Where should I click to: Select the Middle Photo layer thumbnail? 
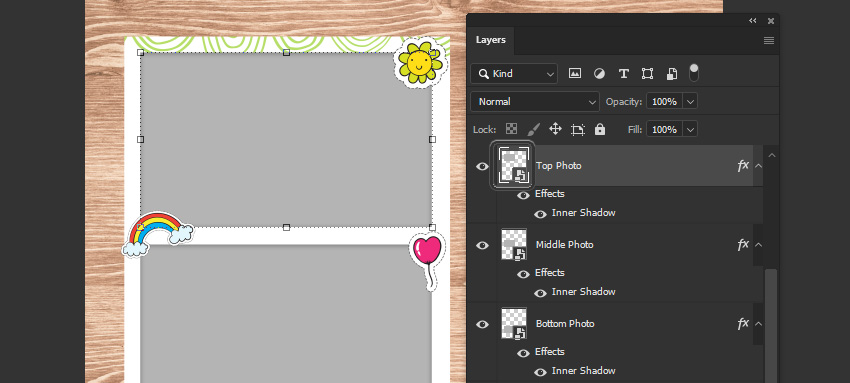click(514, 245)
